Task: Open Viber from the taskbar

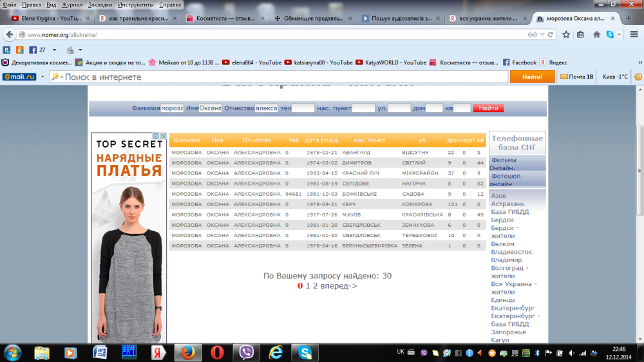Action: tap(246, 352)
